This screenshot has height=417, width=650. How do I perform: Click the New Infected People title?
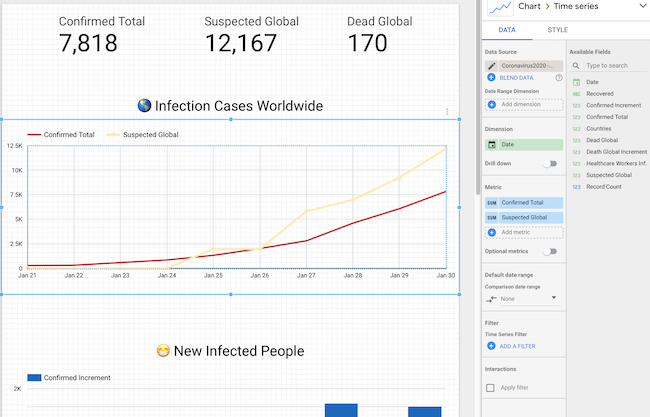(230, 351)
